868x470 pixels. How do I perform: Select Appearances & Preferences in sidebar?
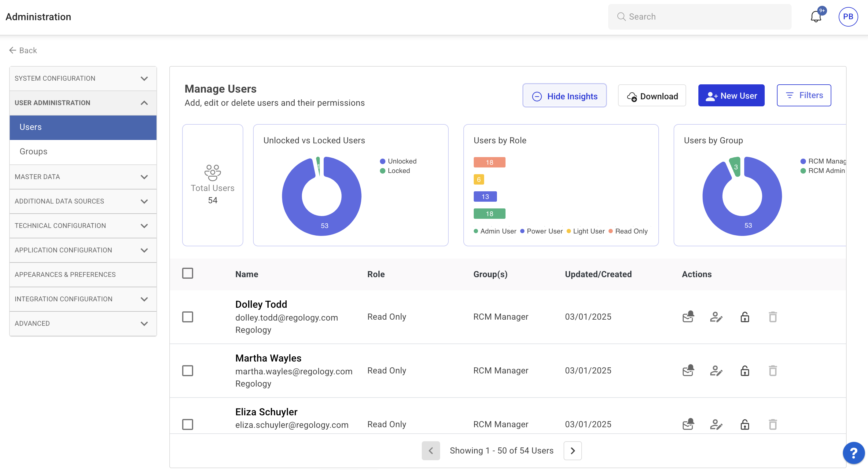pyautogui.click(x=65, y=274)
